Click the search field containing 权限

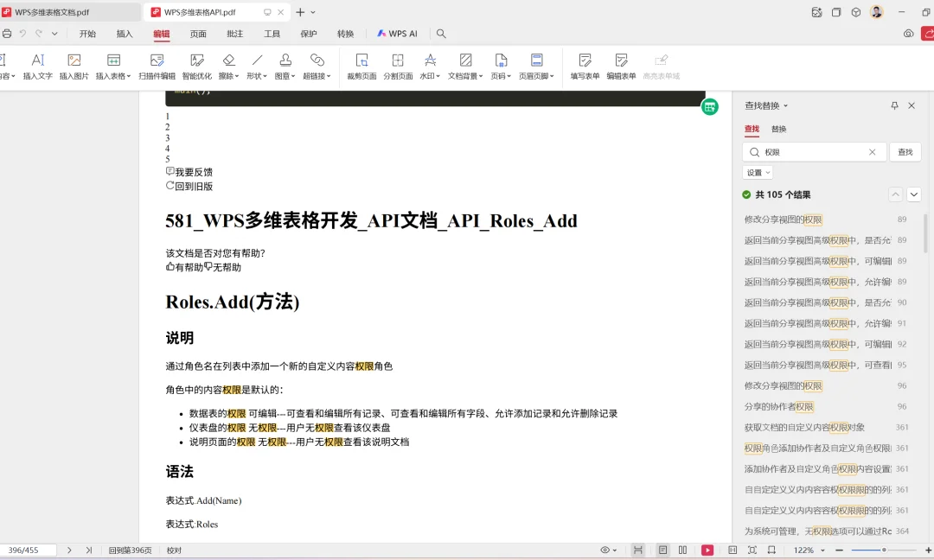click(815, 152)
